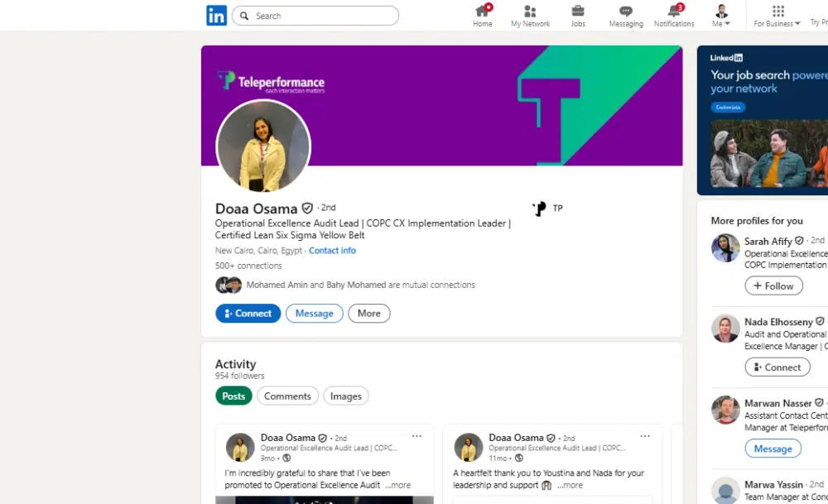This screenshot has width=828, height=504.
Task: Open three-dot menu on 11mo post
Action: pos(645,436)
